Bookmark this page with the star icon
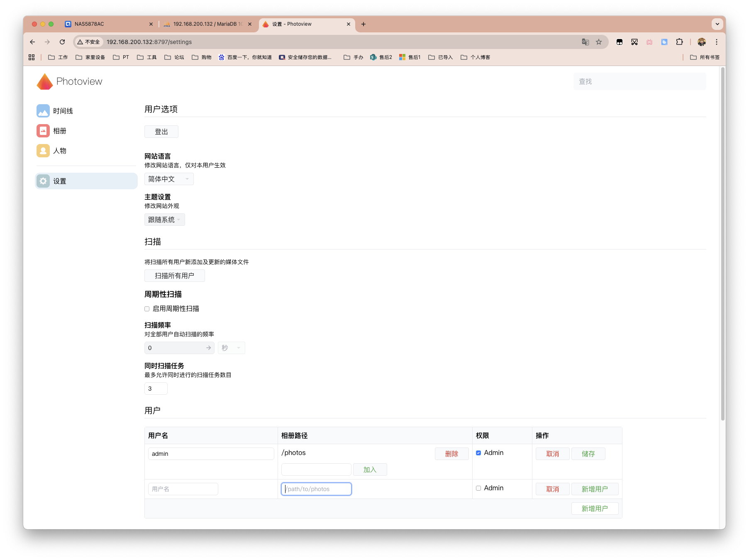 599,42
